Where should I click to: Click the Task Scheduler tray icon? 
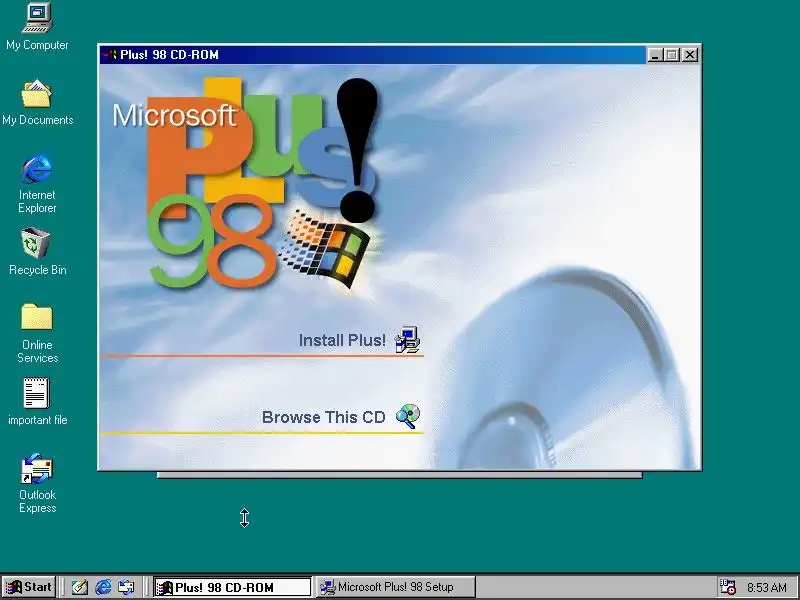[x=728, y=587]
